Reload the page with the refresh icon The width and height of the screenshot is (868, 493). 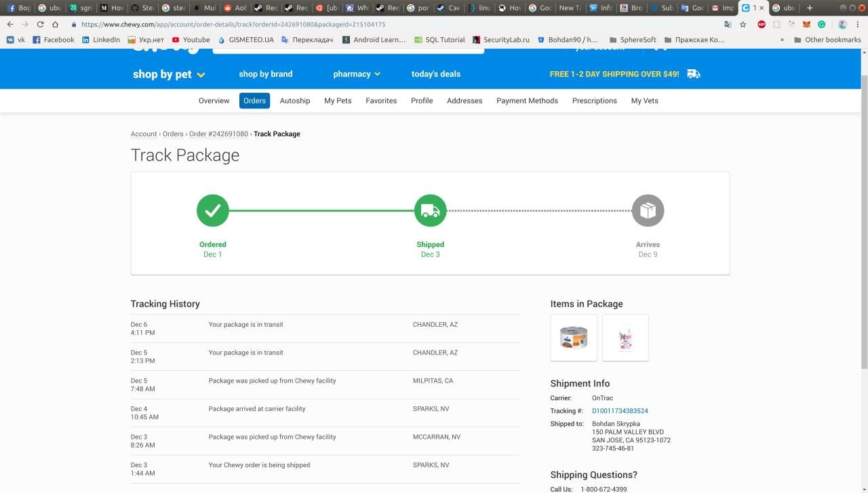(40, 24)
